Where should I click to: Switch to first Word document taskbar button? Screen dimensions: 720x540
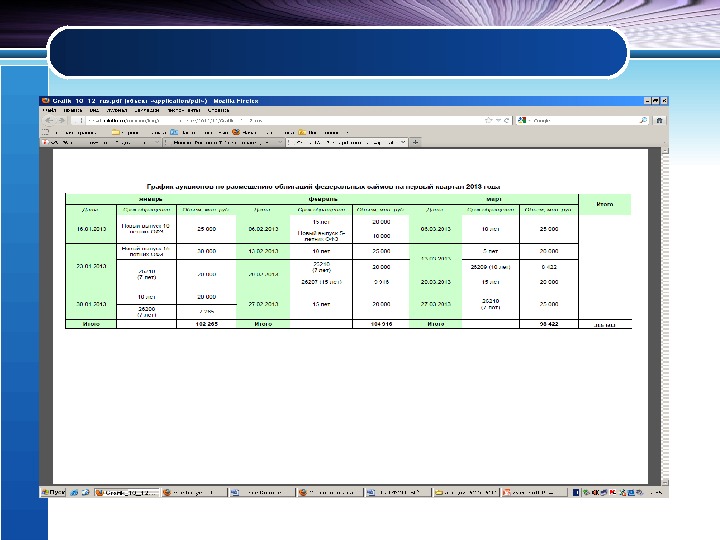[x=262, y=492]
